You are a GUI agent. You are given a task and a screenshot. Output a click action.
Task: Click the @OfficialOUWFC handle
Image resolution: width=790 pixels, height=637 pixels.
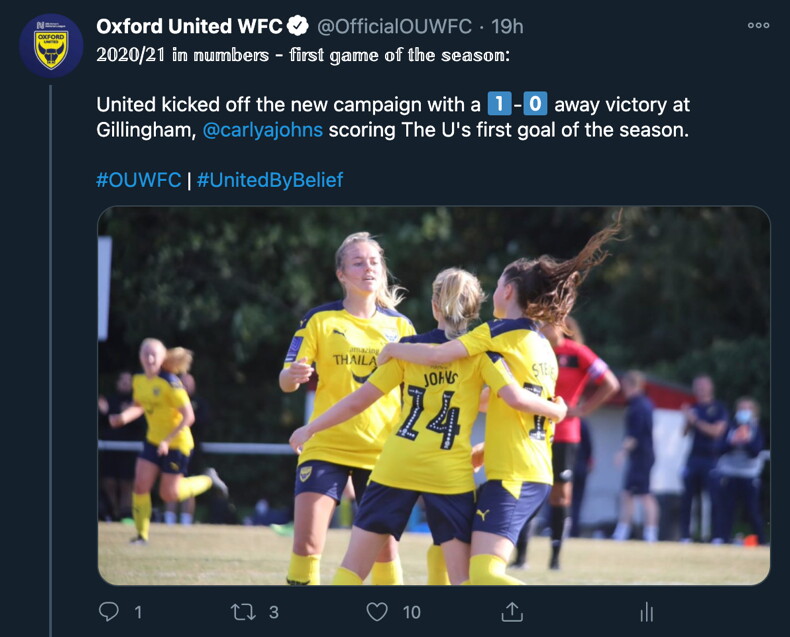394,26
